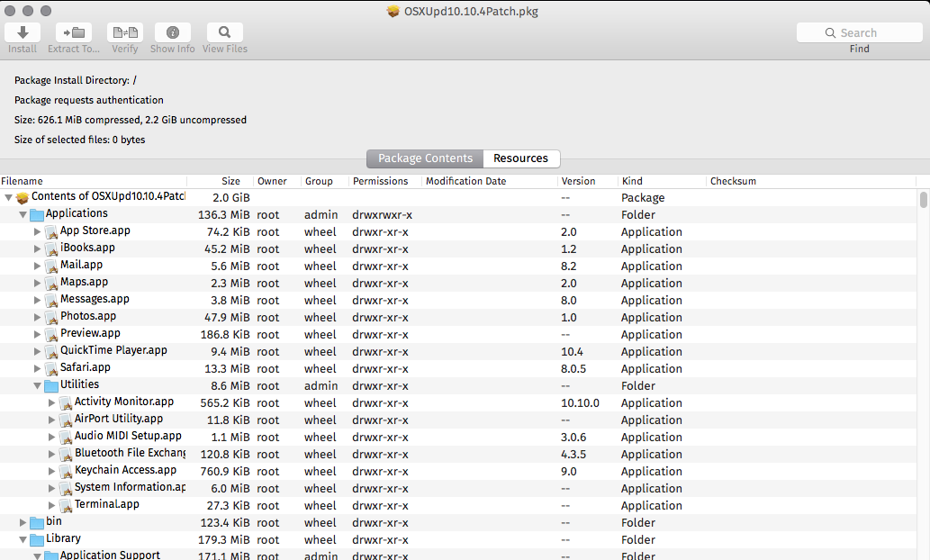This screenshot has height=560, width=930.
Task: Switch to the Resources tab
Action: [520, 158]
